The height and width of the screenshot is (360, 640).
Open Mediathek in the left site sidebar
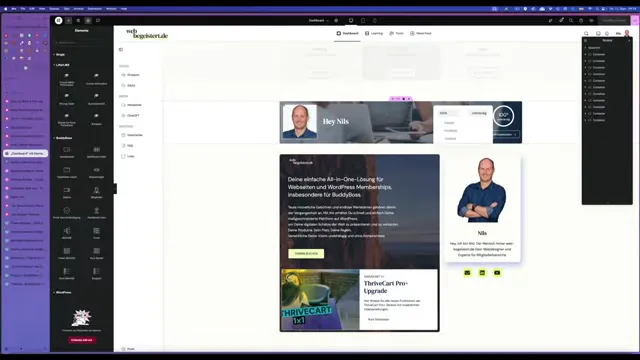pyautogui.click(x=131, y=105)
